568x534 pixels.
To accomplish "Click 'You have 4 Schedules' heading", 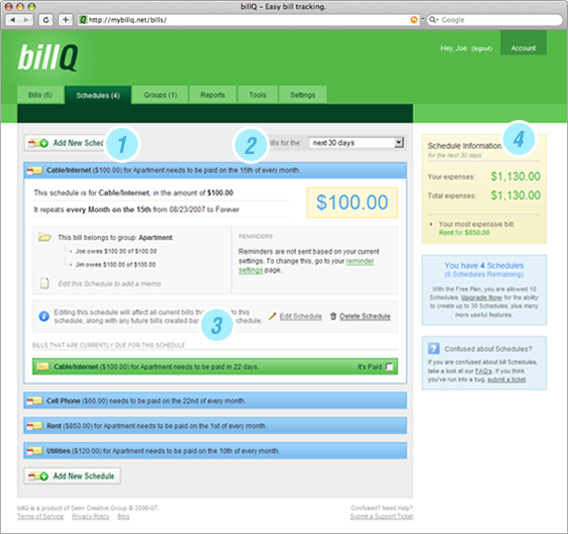I will [x=484, y=266].
